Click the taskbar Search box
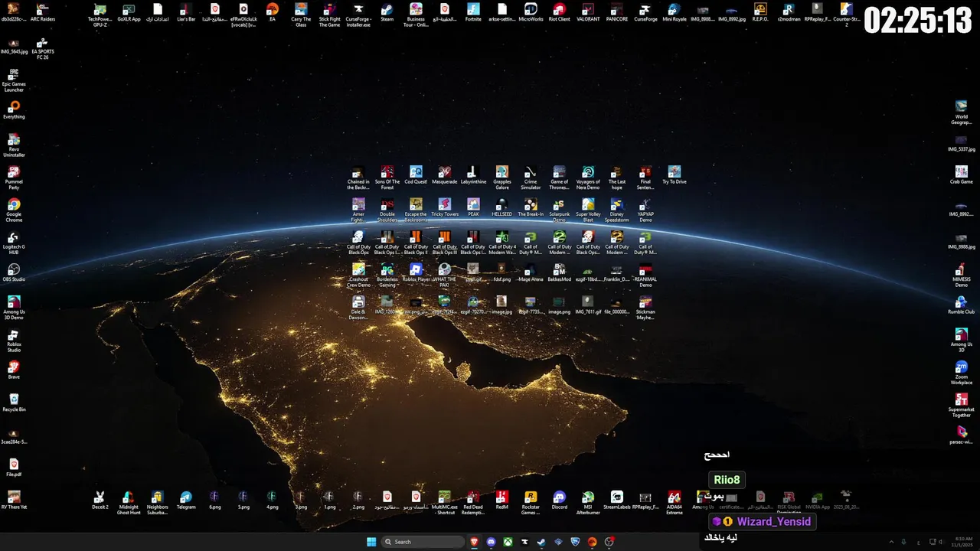The image size is (980, 551). 423,542
